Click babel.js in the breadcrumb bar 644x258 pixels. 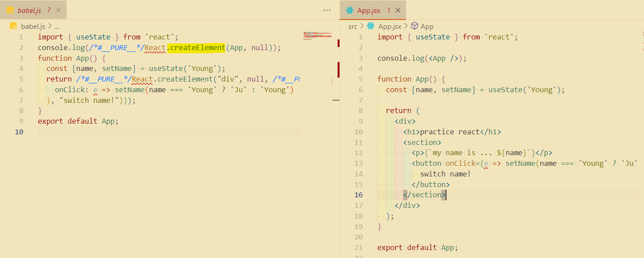[x=33, y=26]
